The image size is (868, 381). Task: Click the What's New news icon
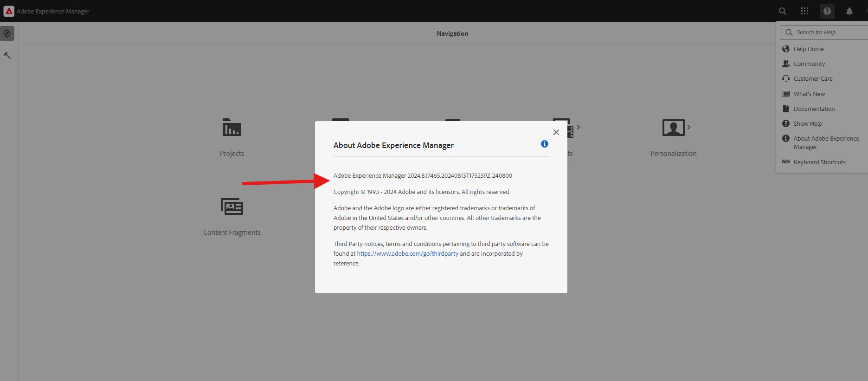tap(786, 94)
